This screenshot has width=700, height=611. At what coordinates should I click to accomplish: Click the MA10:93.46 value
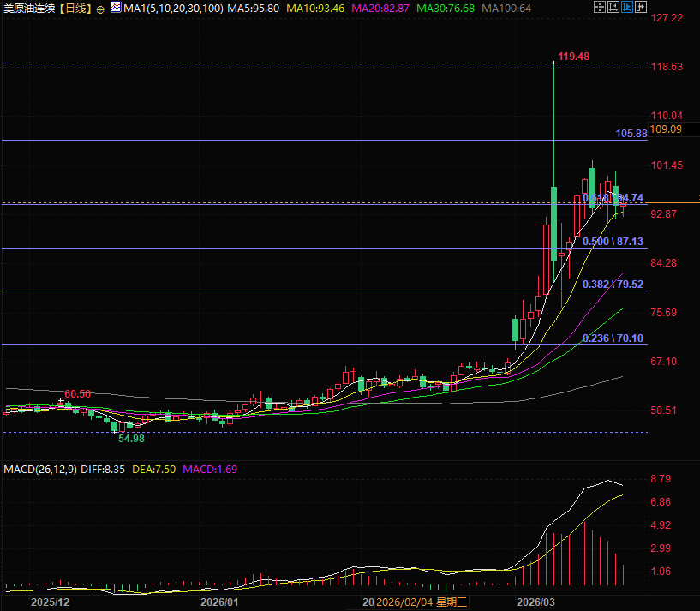315,9
